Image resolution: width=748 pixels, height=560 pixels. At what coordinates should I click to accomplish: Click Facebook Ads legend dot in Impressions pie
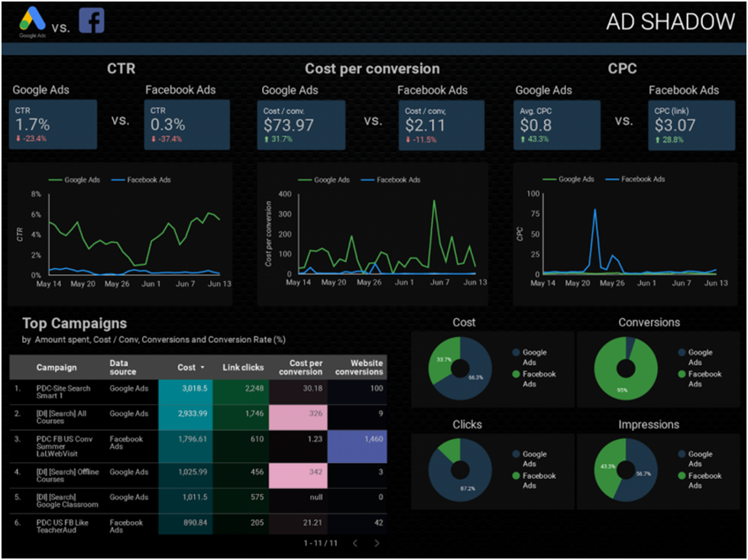coord(682,475)
